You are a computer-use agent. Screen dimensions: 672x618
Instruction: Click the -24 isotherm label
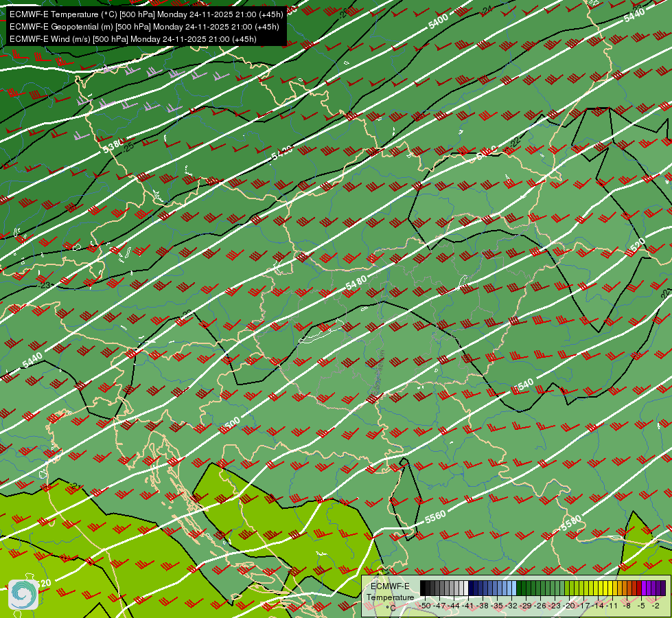click(x=487, y=10)
